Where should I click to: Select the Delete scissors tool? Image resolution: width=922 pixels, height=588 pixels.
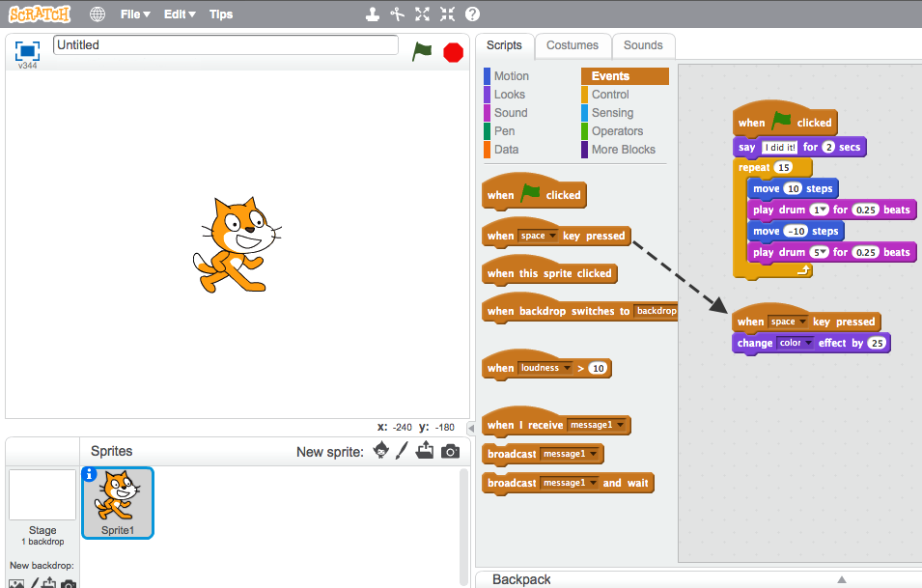click(x=398, y=14)
